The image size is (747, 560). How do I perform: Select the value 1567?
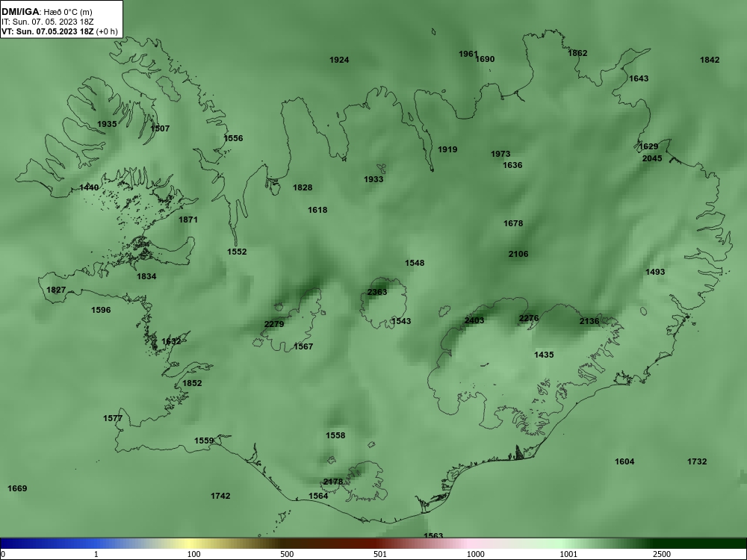[303, 346]
